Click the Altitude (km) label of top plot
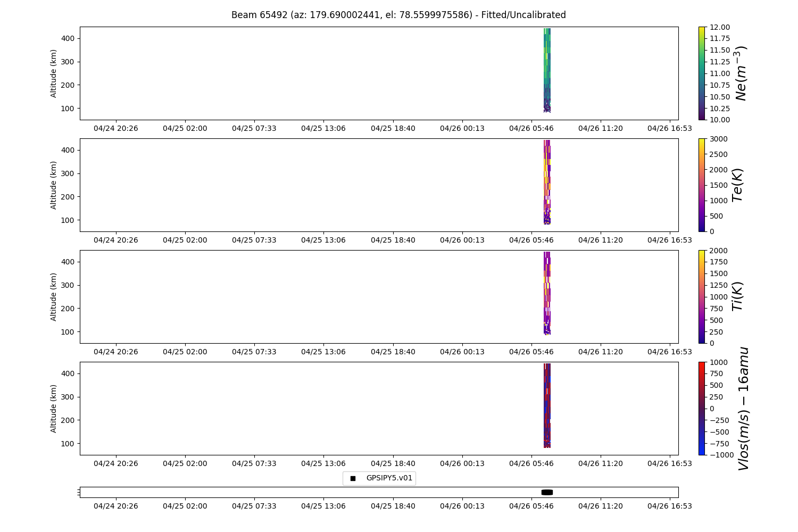 pyautogui.click(x=54, y=73)
